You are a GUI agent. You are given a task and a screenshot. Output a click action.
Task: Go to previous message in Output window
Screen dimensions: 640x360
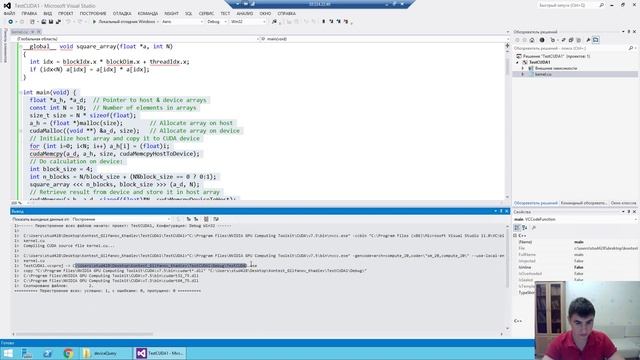[189, 219]
